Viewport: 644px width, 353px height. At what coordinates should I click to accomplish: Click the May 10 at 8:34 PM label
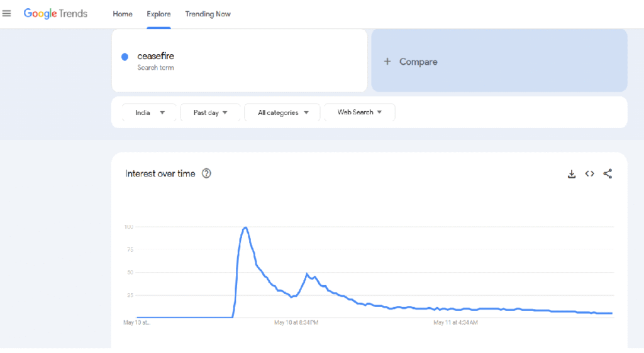point(296,323)
